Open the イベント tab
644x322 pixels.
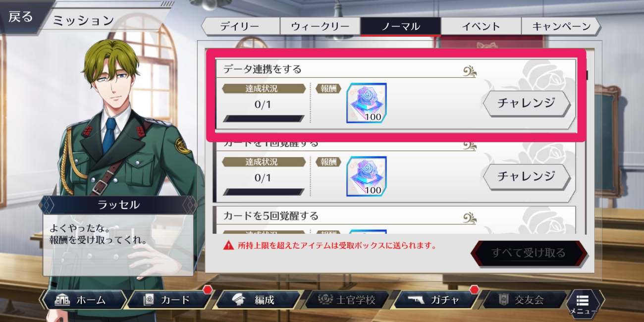coord(481,26)
